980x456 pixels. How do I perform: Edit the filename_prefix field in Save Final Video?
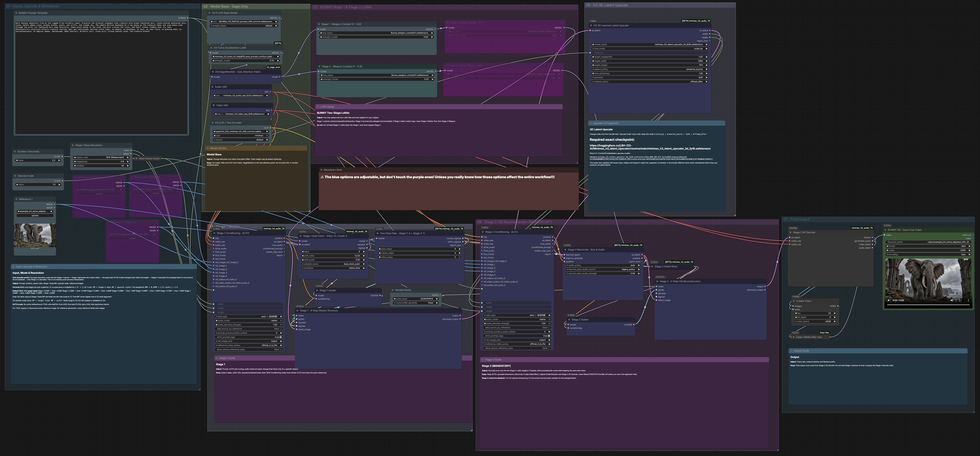(x=929, y=242)
